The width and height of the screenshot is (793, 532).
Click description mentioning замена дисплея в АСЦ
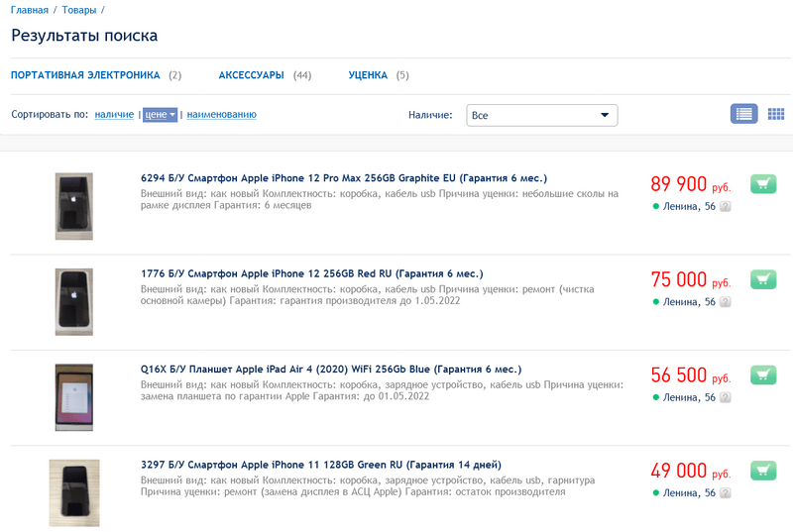368,485
